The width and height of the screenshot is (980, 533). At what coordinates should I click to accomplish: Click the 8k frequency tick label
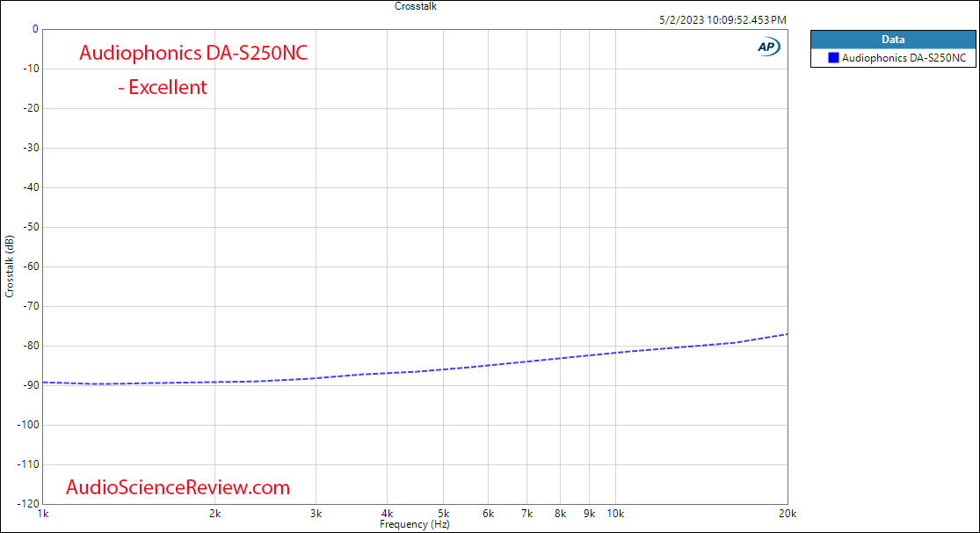560,514
